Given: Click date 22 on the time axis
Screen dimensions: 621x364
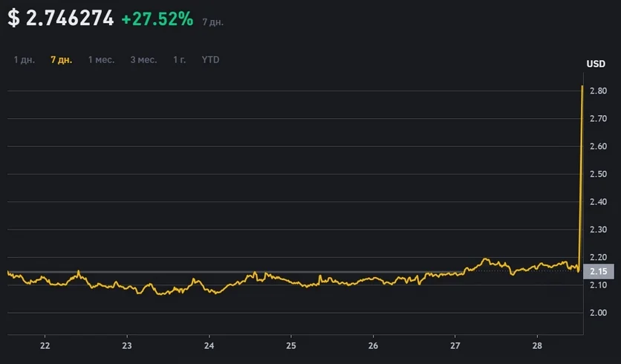Looking at the screenshot, I should point(45,345).
